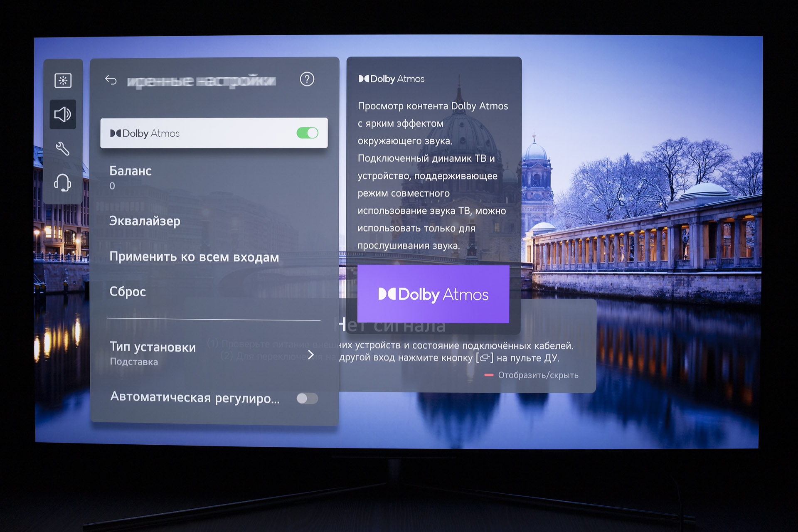Select the Баланс menu entry
Screen dimensions: 798x532
[x=130, y=171]
